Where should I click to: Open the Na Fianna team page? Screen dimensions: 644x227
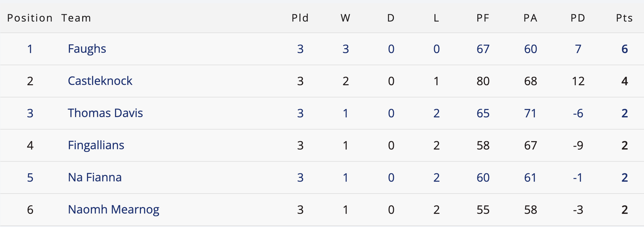[95, 177]
